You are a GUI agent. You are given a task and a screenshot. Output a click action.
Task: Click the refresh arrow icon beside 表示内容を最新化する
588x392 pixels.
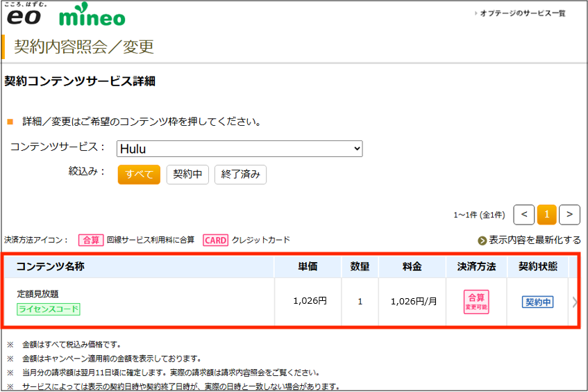[482, 240]
